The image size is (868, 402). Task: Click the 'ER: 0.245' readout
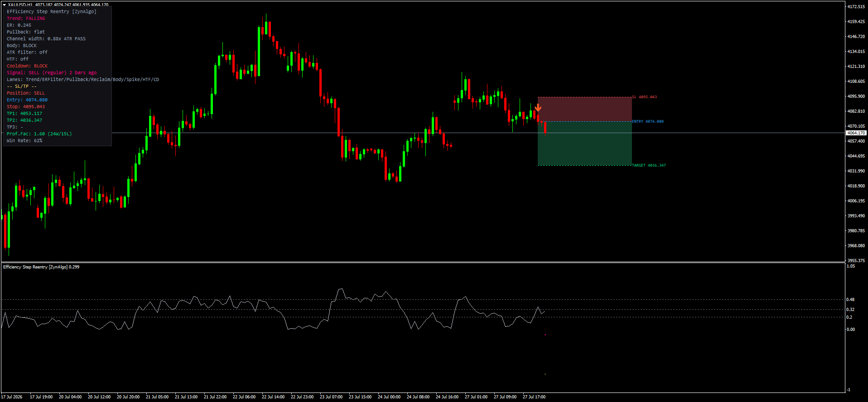[19, 25]
